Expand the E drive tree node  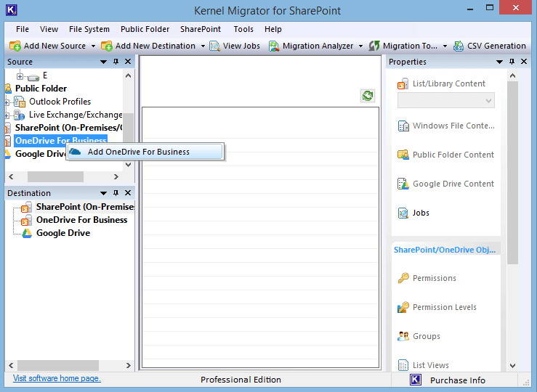20,76
